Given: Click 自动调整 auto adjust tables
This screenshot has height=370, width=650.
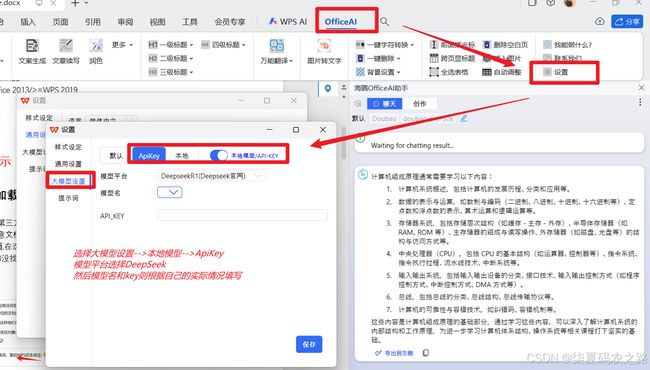Looking at the screenshot, I should coord(502,72).
